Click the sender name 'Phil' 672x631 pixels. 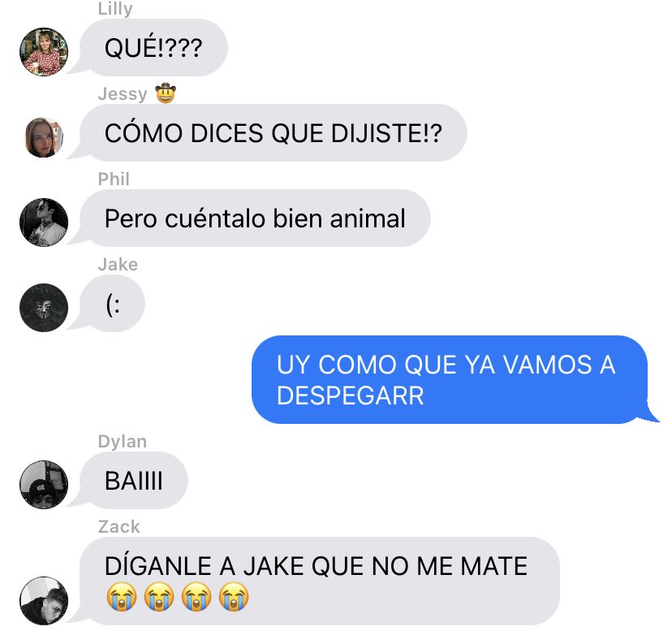pyautogui.click(x=114, y=179)
